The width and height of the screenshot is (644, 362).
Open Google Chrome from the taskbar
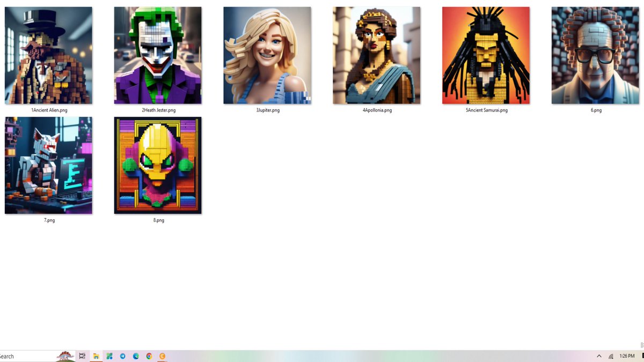tap(149, 356)
